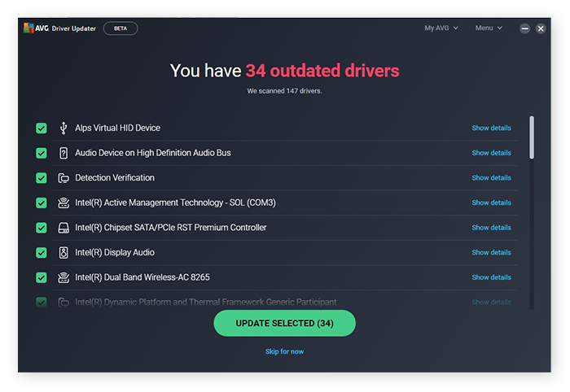Uncheck the Detection Verification checkbox
570x392 pixels.
42,178
